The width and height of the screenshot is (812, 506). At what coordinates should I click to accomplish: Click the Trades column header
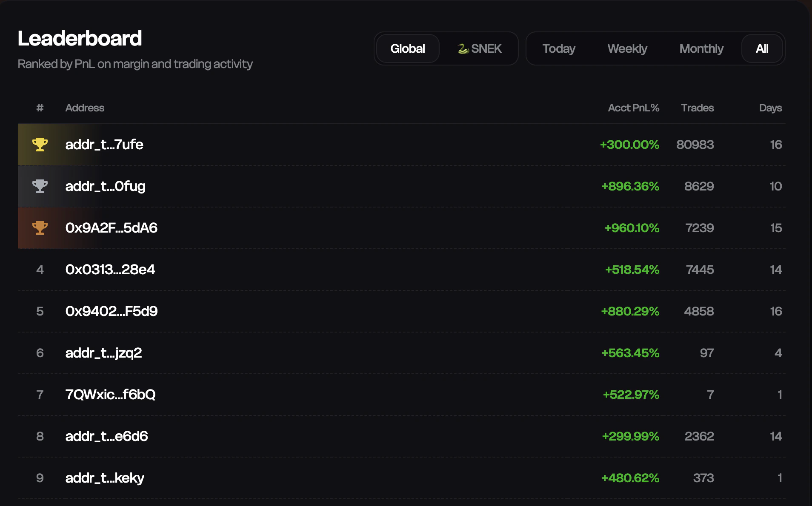pos(698,108)
